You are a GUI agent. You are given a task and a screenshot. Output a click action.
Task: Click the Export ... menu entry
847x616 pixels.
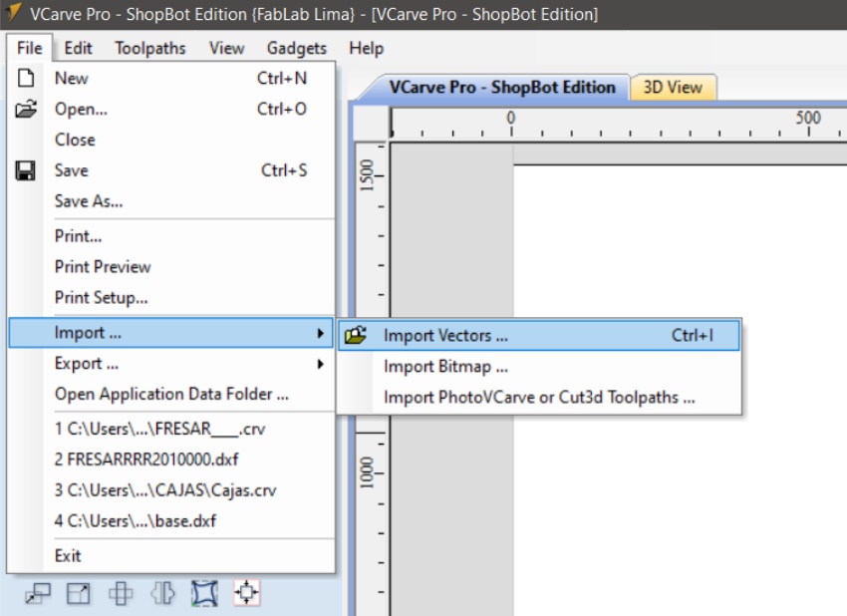171,364
